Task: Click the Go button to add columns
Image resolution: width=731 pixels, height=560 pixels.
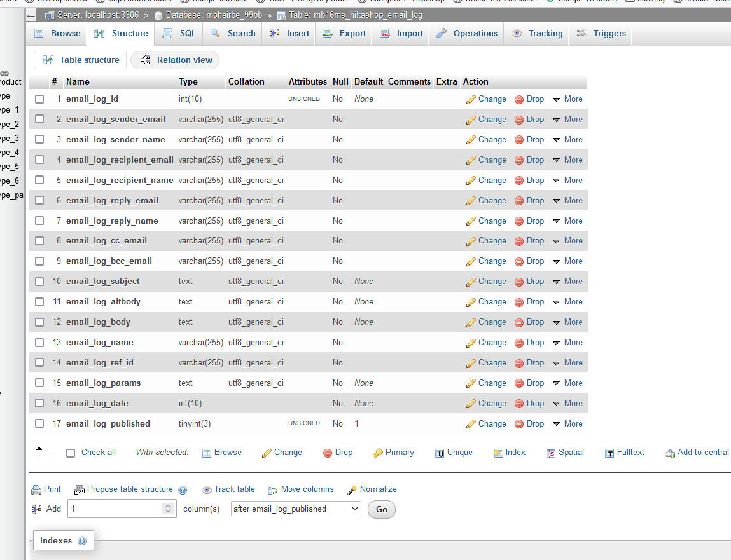Action: point(381,509)
